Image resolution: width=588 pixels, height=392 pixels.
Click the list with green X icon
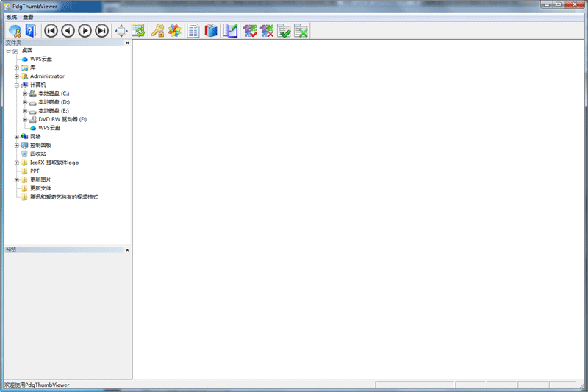tap(301, 31)
